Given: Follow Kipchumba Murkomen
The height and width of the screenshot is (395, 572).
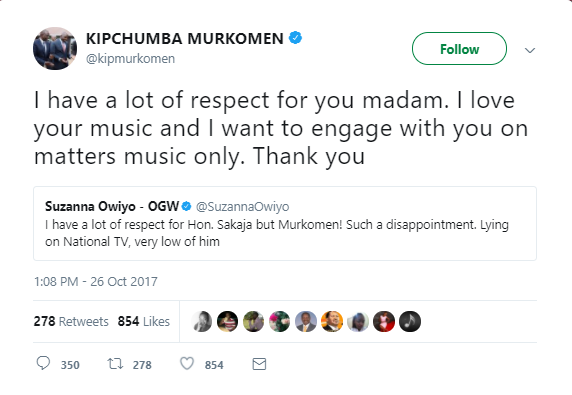Looking at the screenshot, I should pyautogui.click(x=459, y=49).
